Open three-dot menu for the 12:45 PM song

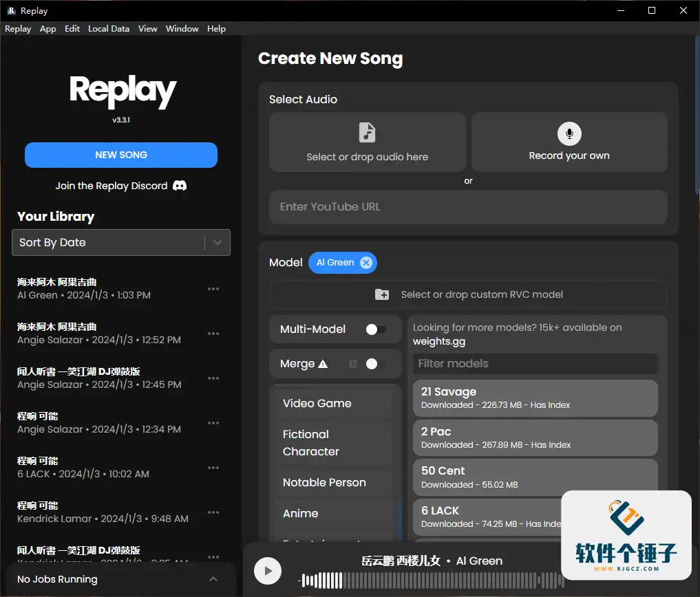(x=213, y=378)
